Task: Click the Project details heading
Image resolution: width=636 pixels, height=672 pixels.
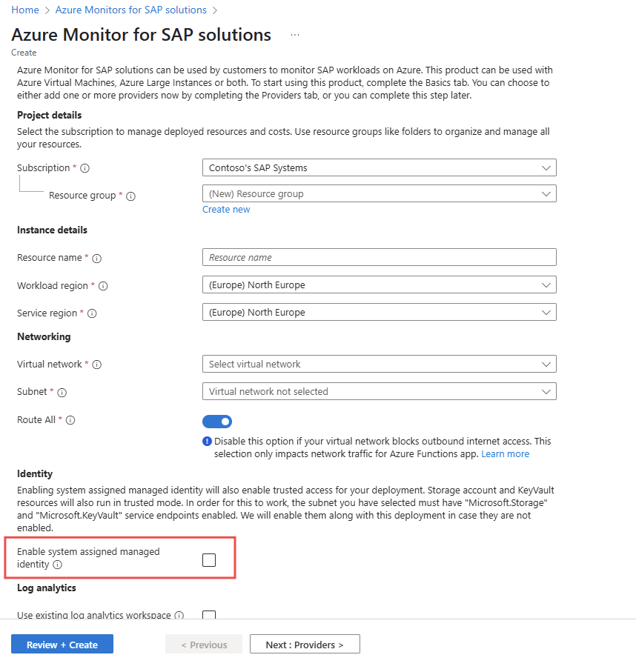Action: [x=50, y=116]
